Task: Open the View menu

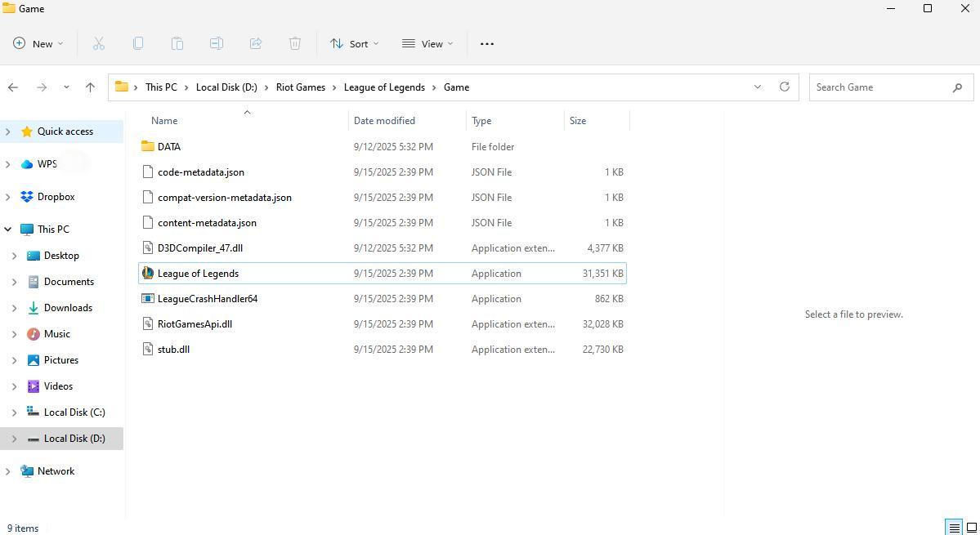Action: tap(427, 44)
